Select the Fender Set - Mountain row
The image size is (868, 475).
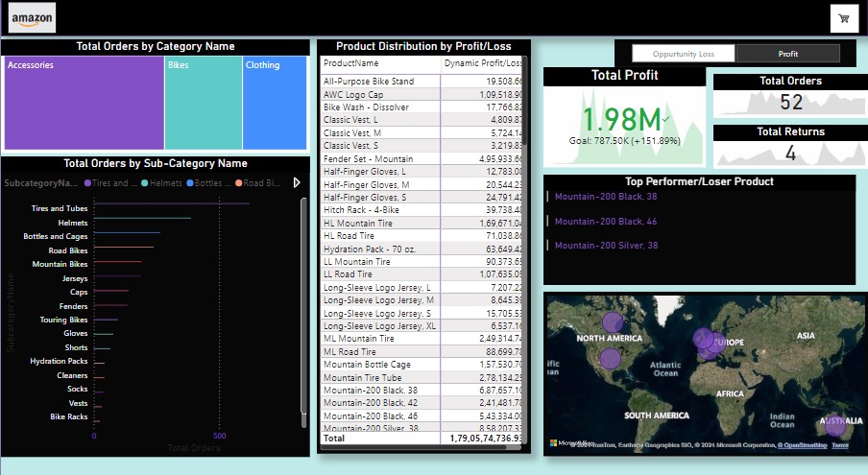pos(422,158)
